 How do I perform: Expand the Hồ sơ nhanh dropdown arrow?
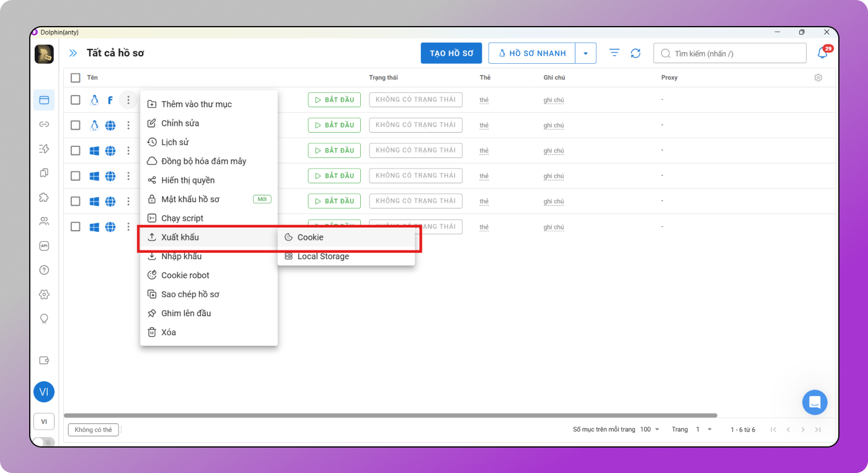pyautogui.click(x=586, y=53)
